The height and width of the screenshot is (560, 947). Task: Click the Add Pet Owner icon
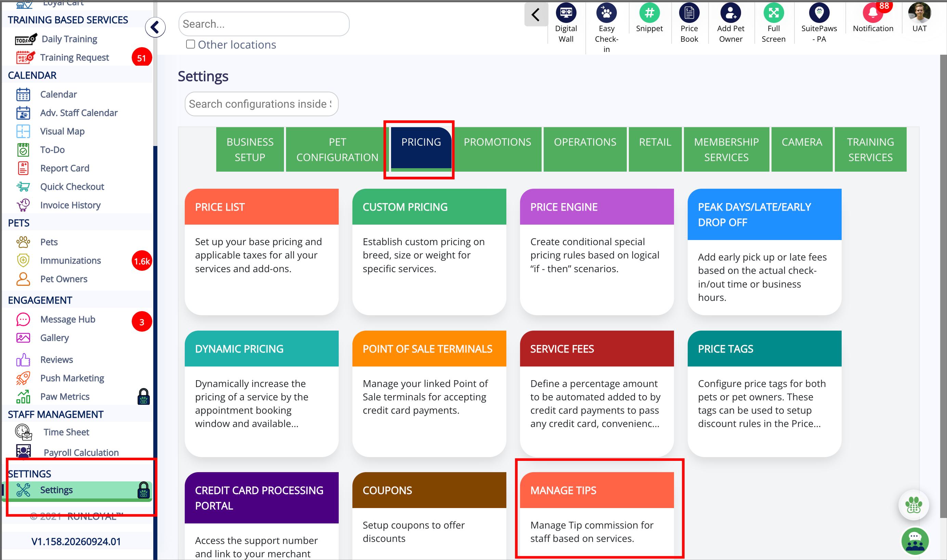(731, 13)
